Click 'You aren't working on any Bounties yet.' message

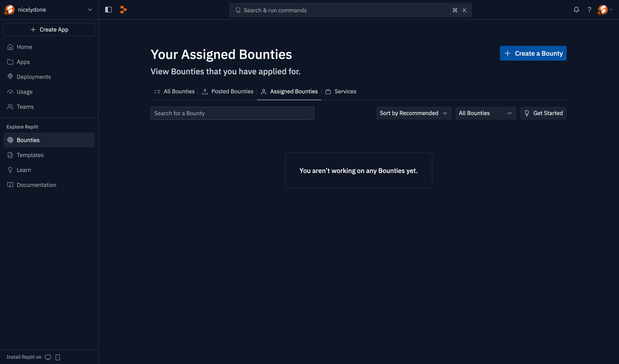coord(359,171)
